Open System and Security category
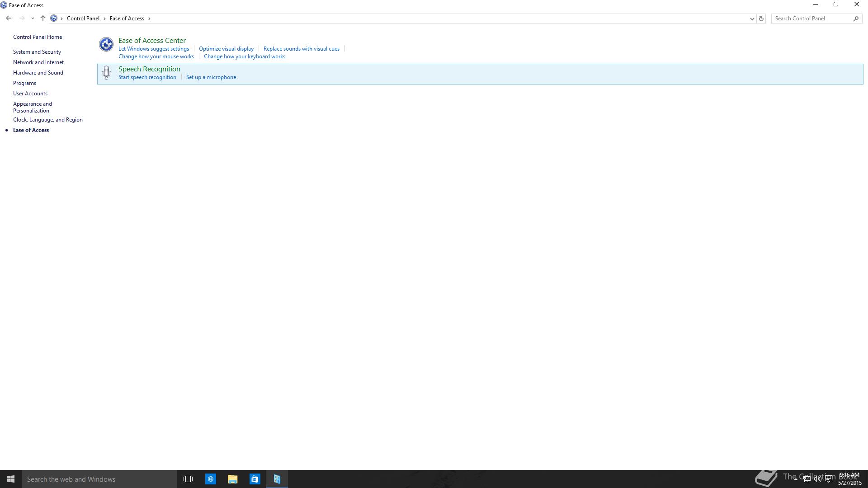Viewport: 868px width, 488px height. [37, 52]
